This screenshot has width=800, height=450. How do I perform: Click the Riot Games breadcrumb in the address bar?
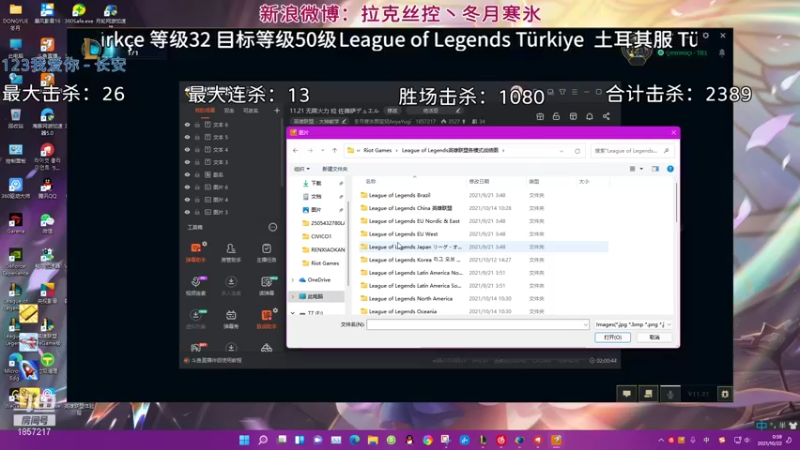pyautogui.click(x=378, y=151)
